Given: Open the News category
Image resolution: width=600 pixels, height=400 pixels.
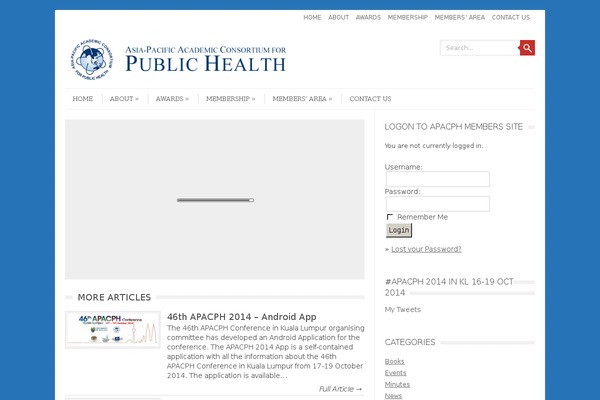Looking at the screenshot, I should (393, 396).
